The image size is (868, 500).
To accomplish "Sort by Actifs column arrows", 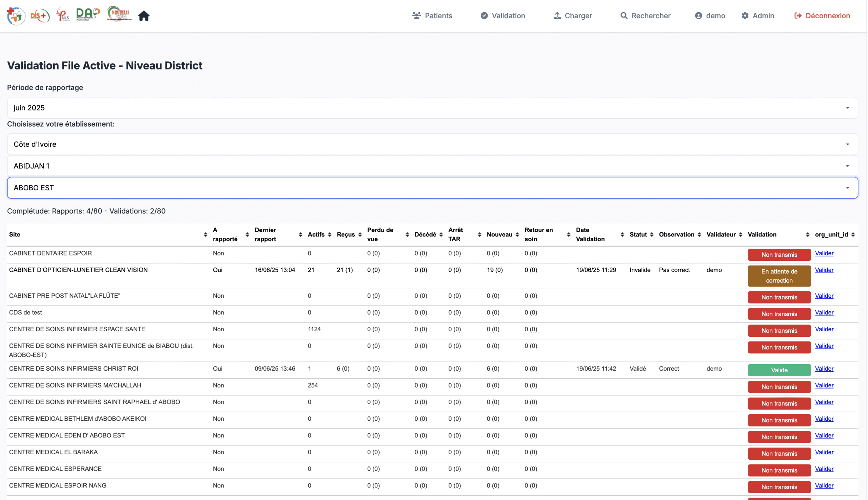I will (x=329, y=234).
